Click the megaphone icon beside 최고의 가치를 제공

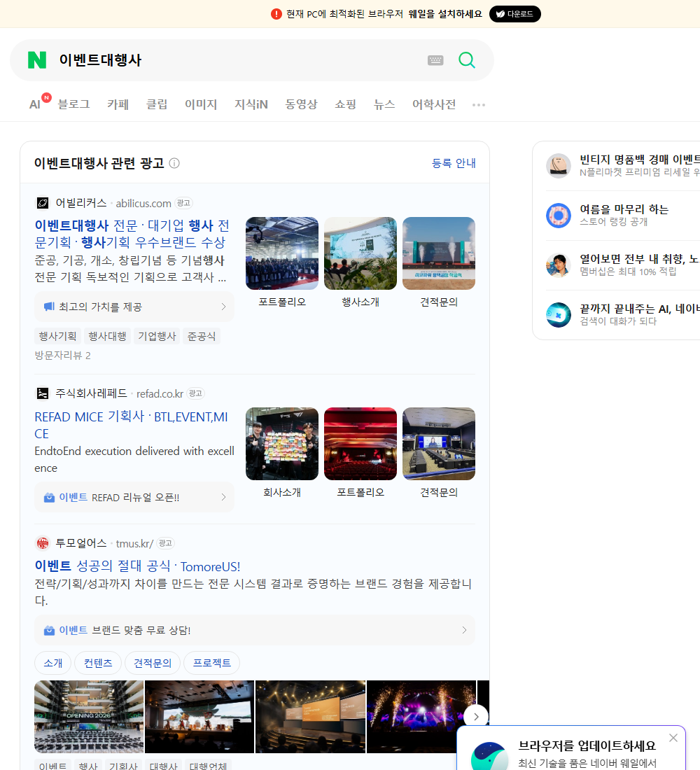(49, 307)
